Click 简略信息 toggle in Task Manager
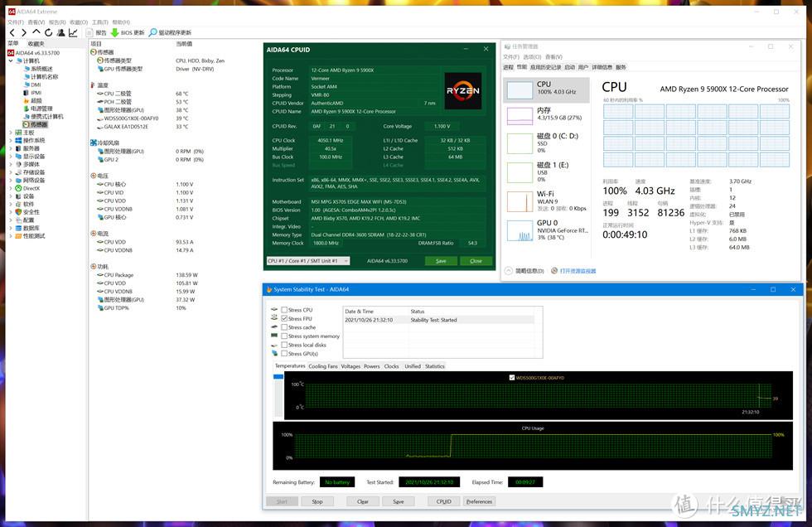The width and height of the screenshot is (812, 527). coord(524,271)
